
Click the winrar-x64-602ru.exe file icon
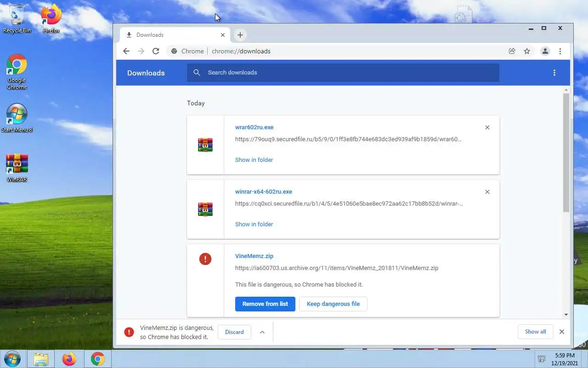[x=205, y=209]
